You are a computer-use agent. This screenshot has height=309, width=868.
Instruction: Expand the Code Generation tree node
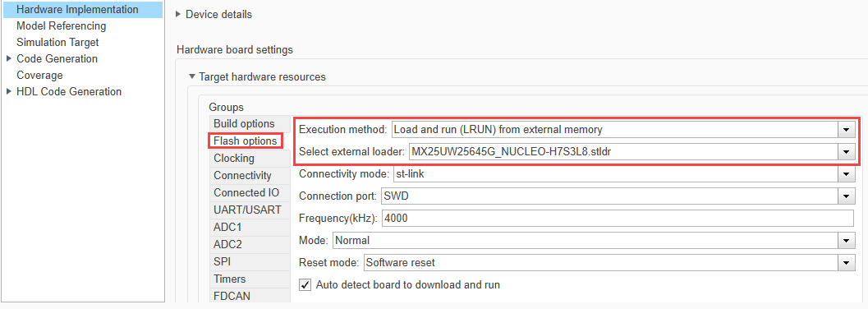point(8,58)
